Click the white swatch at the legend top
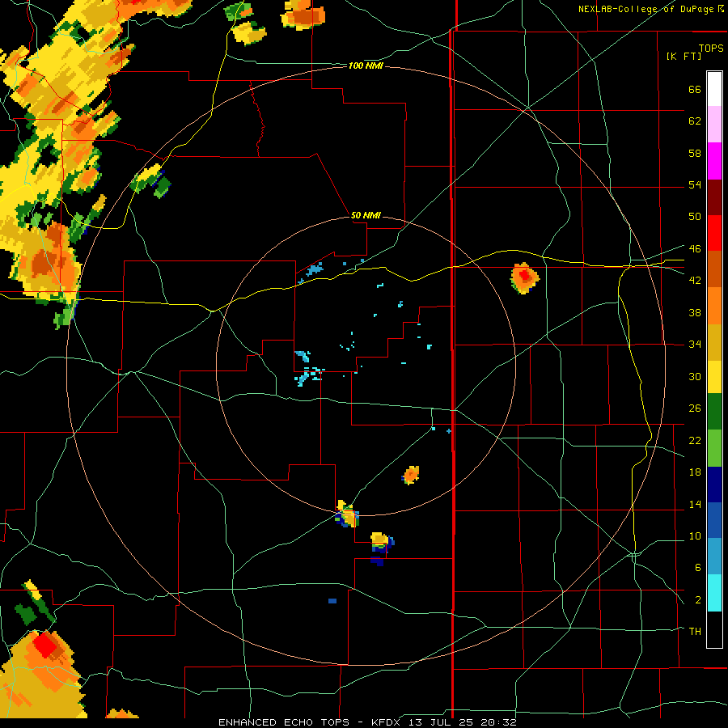 point(714,89)
